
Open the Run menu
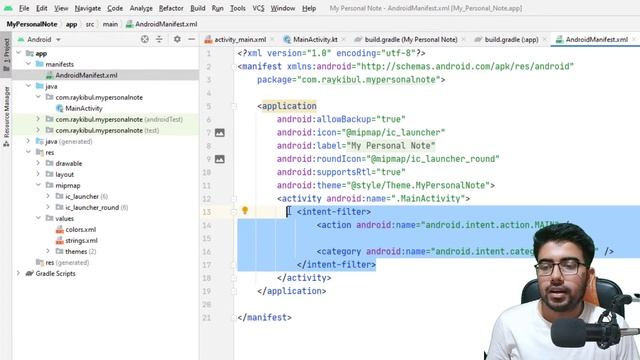click(218, 8)
